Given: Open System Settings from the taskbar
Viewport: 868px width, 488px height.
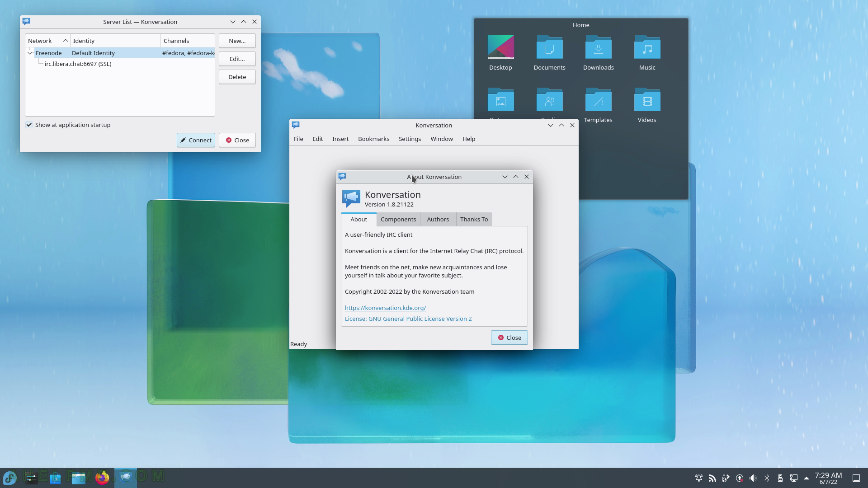Looking at the screenshot, I should (32, 478).
